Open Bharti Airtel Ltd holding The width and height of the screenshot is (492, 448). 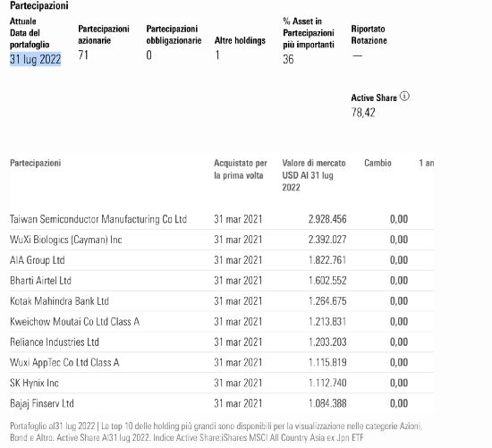pyautogui.click(x=40, y=281)
